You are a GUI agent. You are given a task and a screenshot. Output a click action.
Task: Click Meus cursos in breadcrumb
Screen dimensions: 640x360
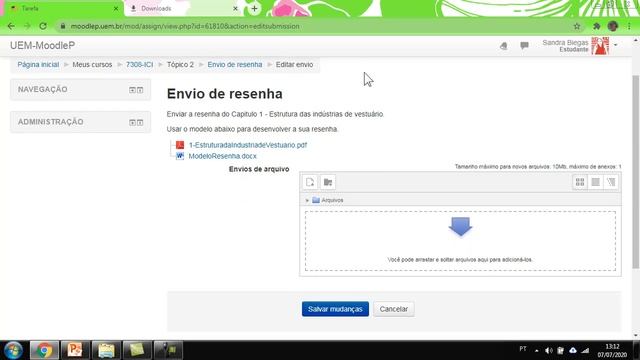(x=92, y=64)
